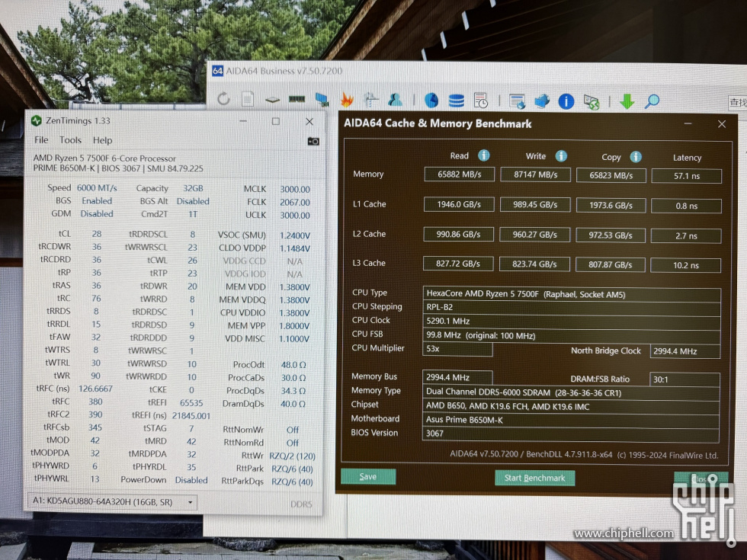The height and width of the screenshot is (560, 747).
Task: Click the window with globe icon in AIDA64
Action: [x=517, y=101]
